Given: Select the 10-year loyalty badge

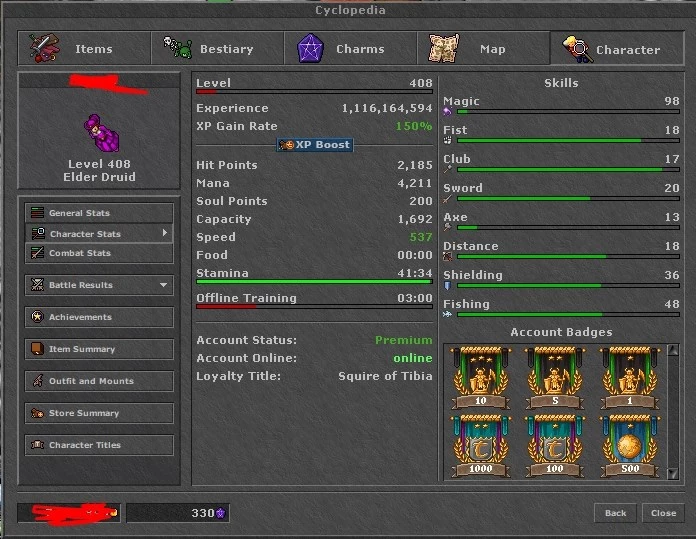Looking at the screenshot, I should click(x=481, y=378).
